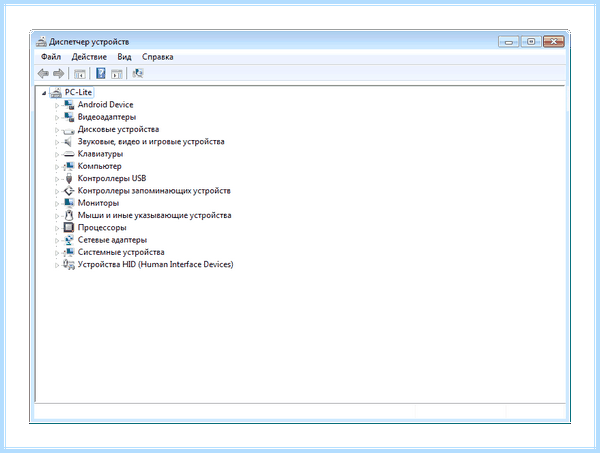
Task: Click the Back arrow toolbar icon
Action: point(43,73)
